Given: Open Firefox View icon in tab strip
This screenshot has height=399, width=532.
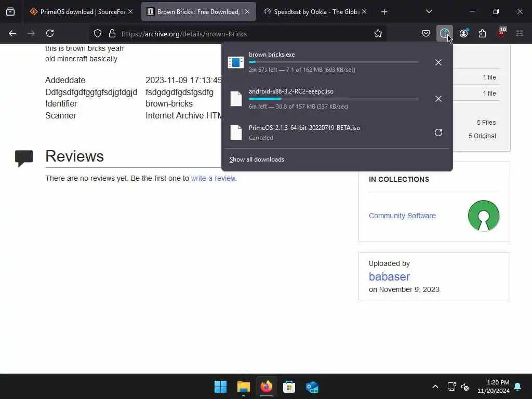Looking at the screenshot, I should click(x=10, y=12).
